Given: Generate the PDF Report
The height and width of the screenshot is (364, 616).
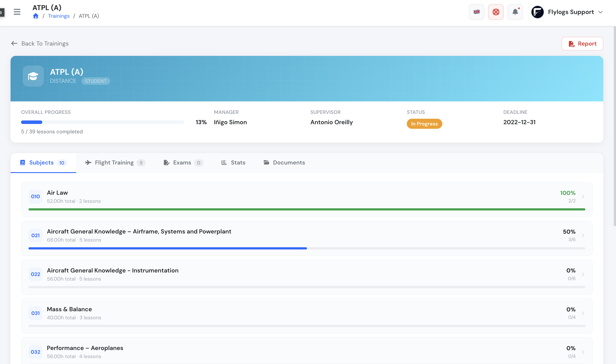Looking at the screenshot, I should (582, 44).
